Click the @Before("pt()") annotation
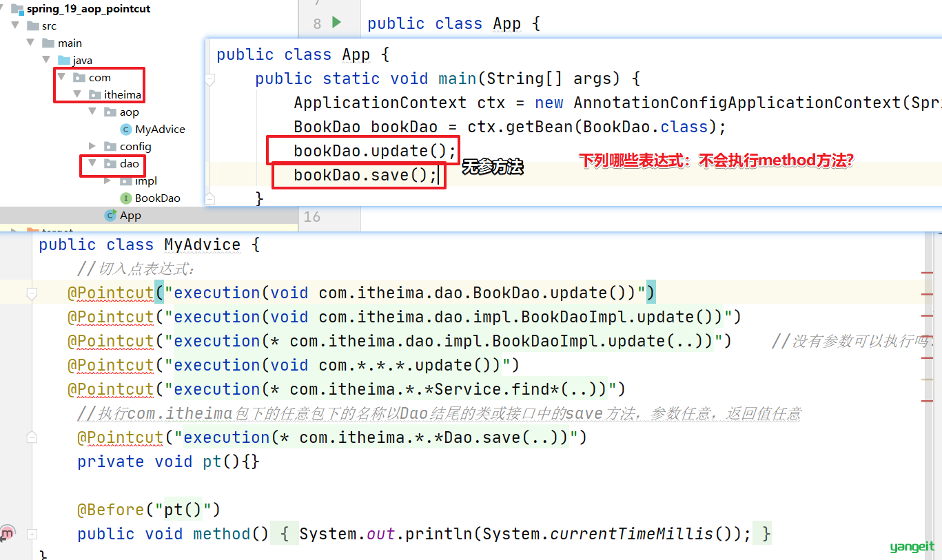Screen dimensions: 942x560 149,510
